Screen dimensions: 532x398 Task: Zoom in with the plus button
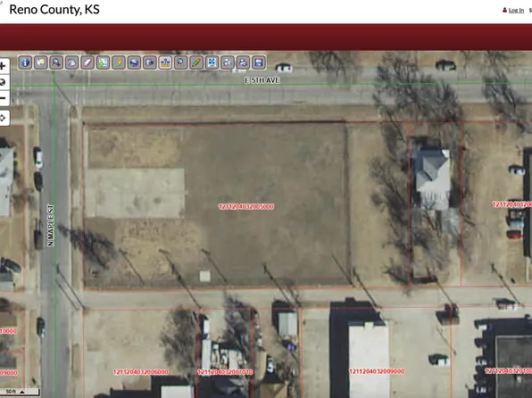(4, 66)
